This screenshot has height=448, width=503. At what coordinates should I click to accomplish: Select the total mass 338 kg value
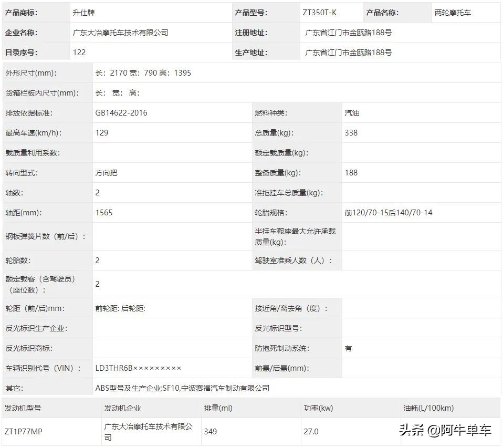tap(351, 133)
